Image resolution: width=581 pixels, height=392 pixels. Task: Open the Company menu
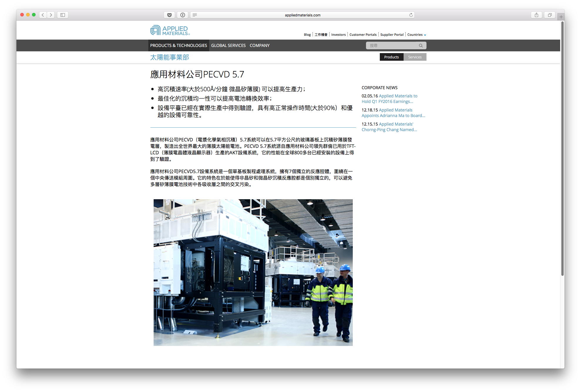[260, 45]
